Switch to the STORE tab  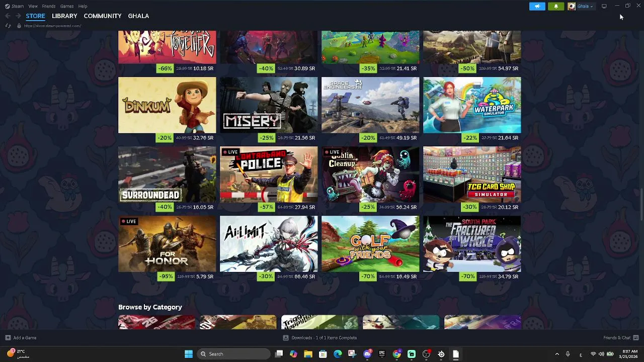pos(35,16)
